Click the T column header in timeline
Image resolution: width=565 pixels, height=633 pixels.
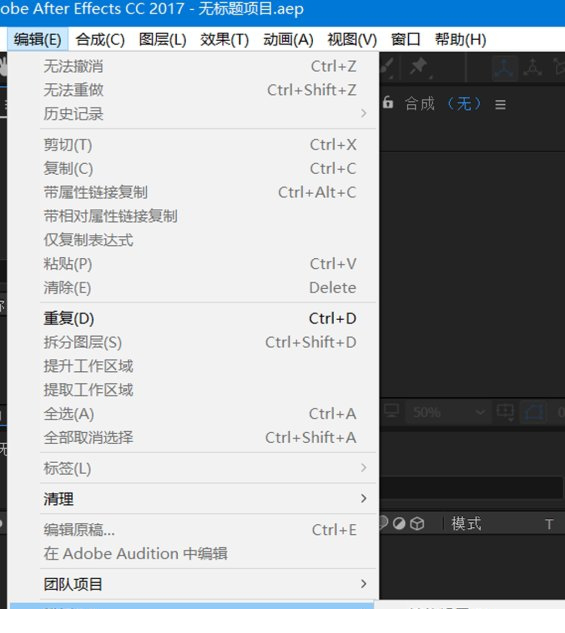pyautogui.click(x=549, y=524)
